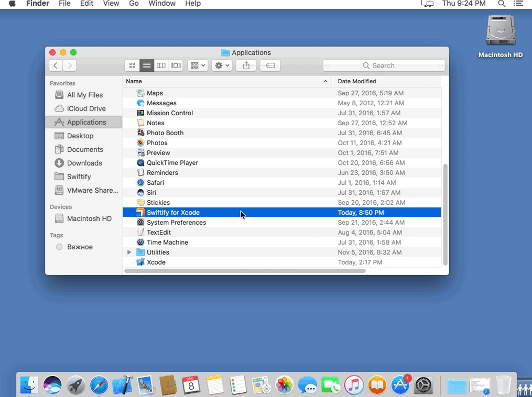Sort by the Date Modified column header

point(379,81)
